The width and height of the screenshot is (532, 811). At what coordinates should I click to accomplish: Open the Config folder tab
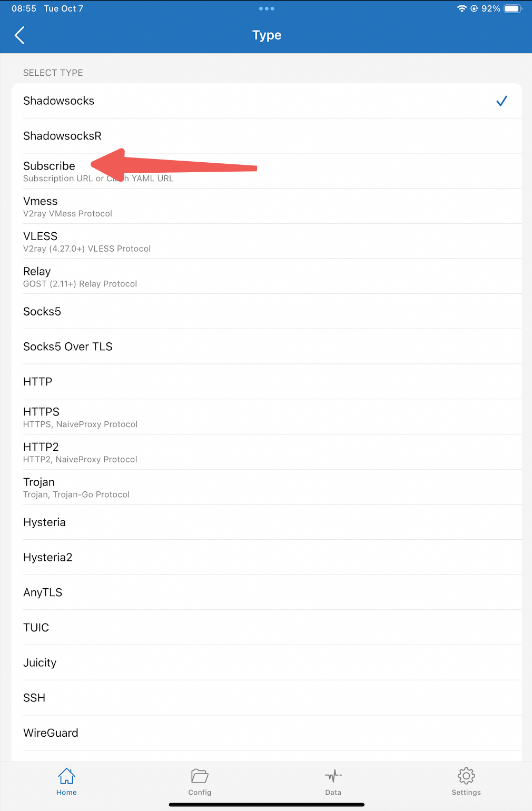tap(200, 782)
